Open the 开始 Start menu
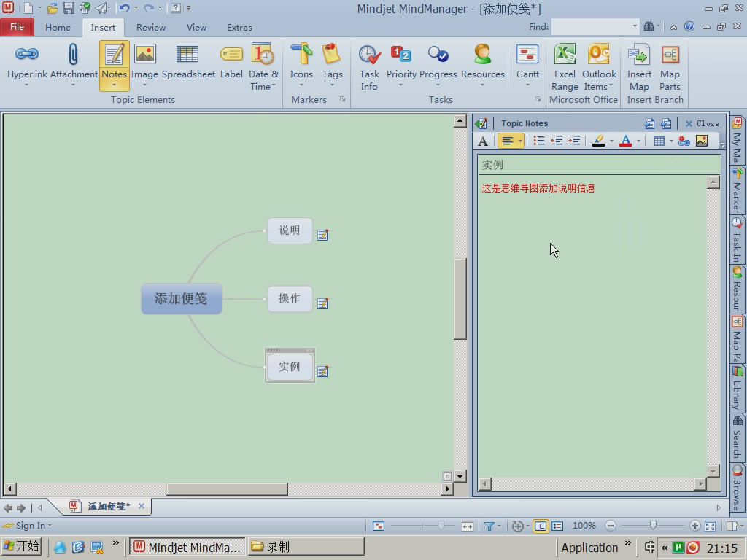 pos(22,546)
